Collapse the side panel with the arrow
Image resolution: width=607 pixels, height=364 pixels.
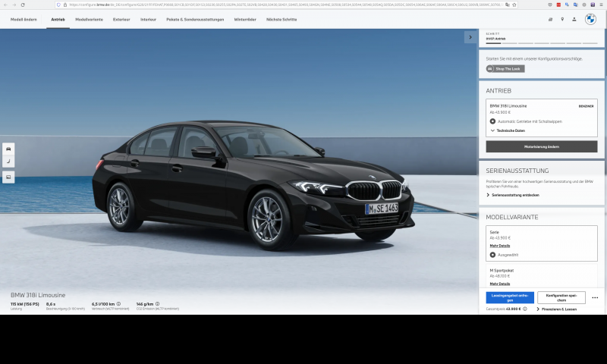coord(470,37)
